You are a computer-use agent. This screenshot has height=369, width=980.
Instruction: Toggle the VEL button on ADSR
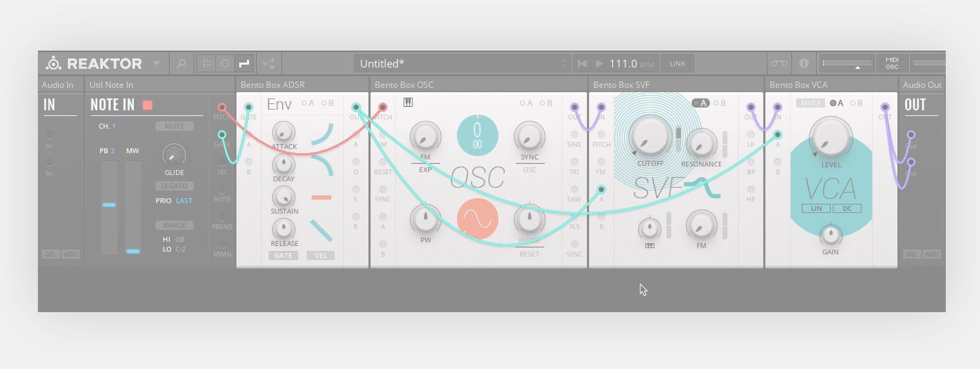tap(321, 256)
